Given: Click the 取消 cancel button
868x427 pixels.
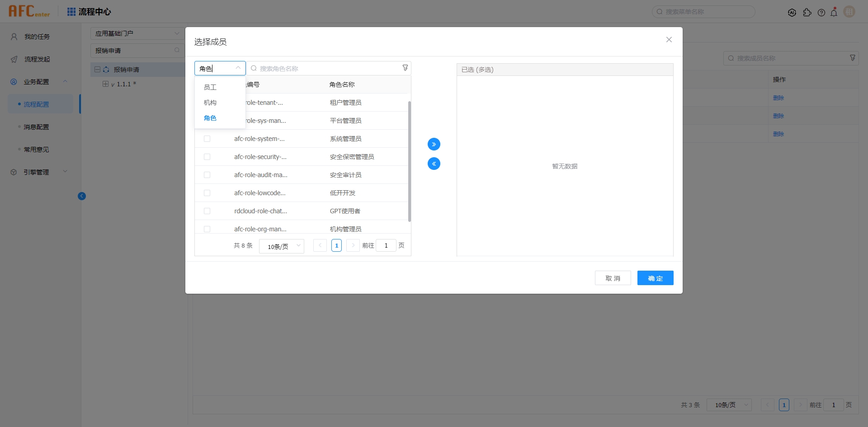Looking at the screenshot, I should pyautogui.click(x=613, y=278).
